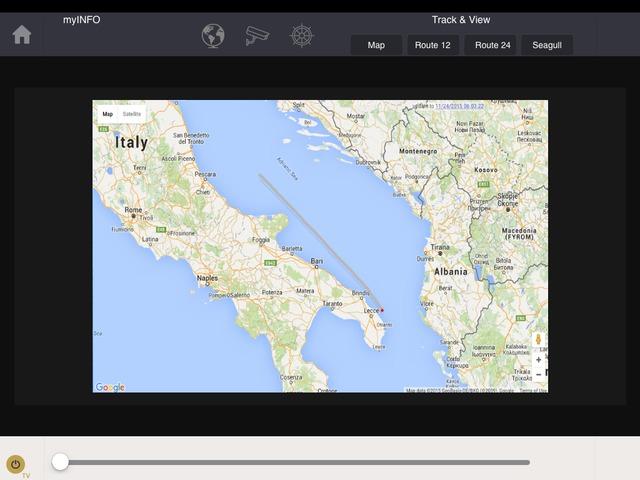Image resolution: width=640 pixels, height=480 pixels.
Task: Click the red ship position marker
Action: [x=381, y=310]
